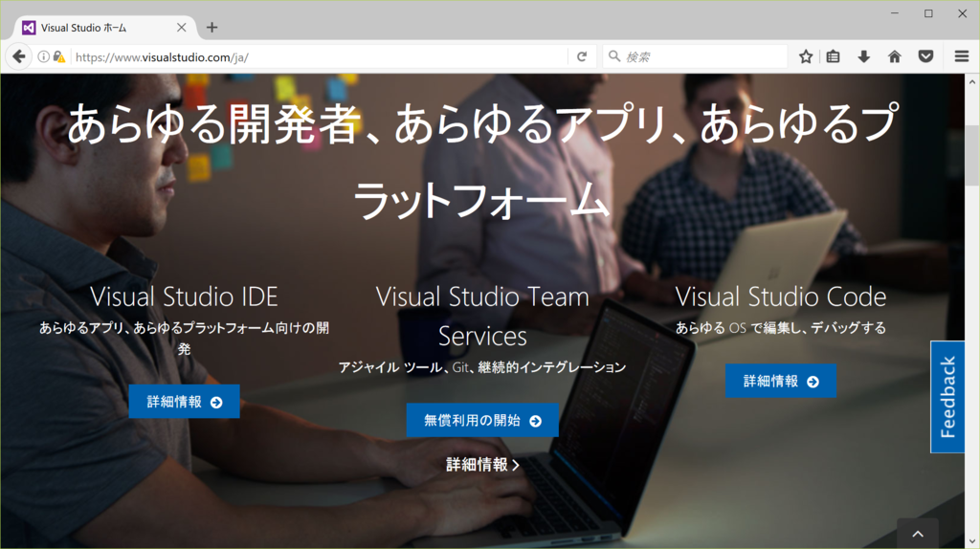Open the downloads arrow icon
980x549 pixels.
(864, 56)
